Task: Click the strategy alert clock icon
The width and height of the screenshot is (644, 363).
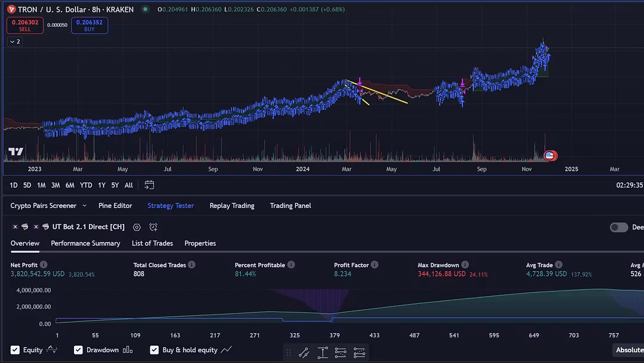Action: coord(153,227)
